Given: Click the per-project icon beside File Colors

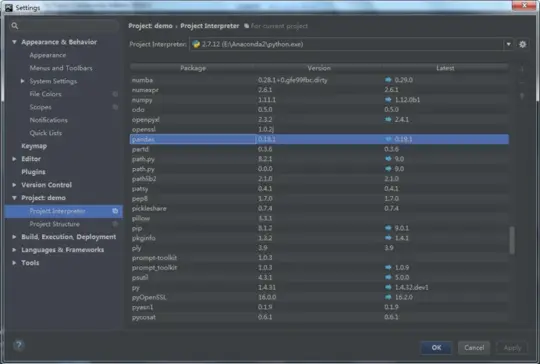Looking at the screenshot, I should coord(115,94).
